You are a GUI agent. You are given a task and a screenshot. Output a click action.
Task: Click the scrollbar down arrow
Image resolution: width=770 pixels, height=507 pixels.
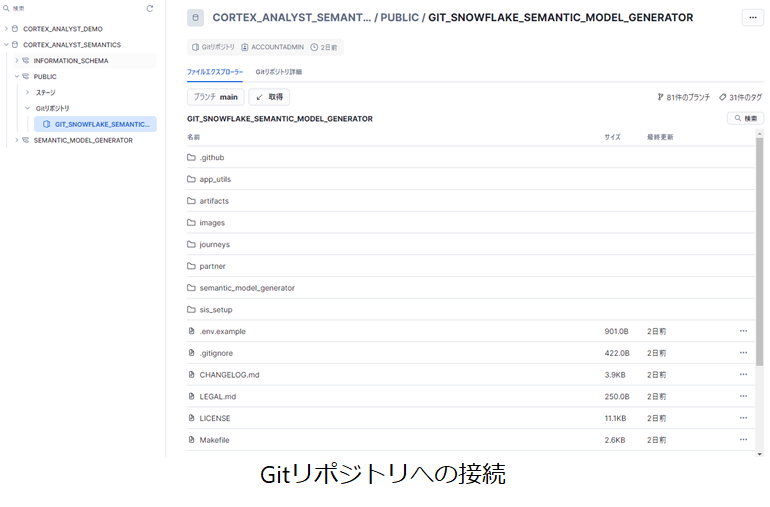coord(760,454)
